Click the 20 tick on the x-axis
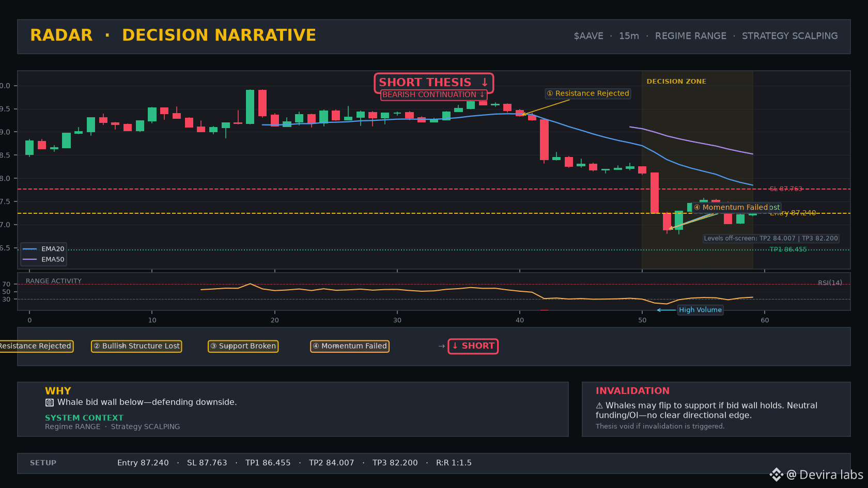This screenshot has width=868, height=488. pos(275,320)
